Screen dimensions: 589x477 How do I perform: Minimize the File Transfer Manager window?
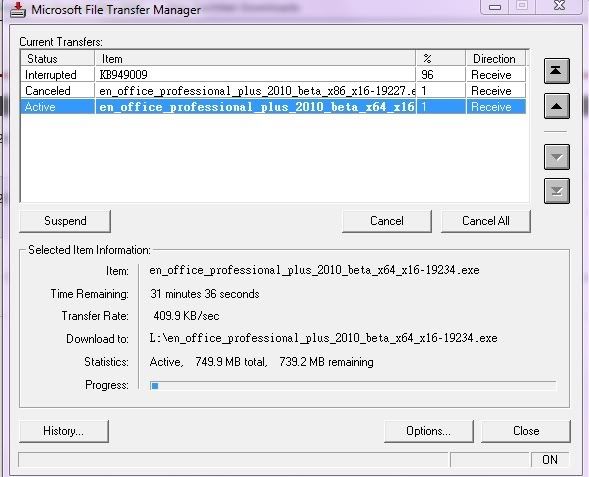495,7
